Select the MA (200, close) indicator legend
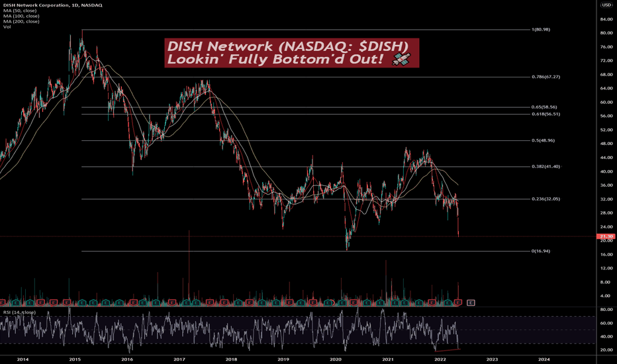The width and height of the screenshot is (617, 364). [21, 21]
